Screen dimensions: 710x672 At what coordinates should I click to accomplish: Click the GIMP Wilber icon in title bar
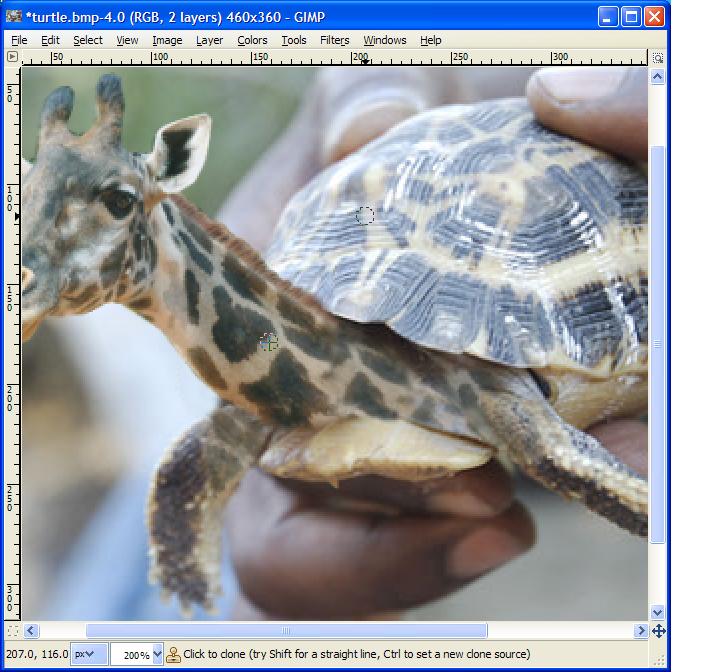[x=14, y=16]
